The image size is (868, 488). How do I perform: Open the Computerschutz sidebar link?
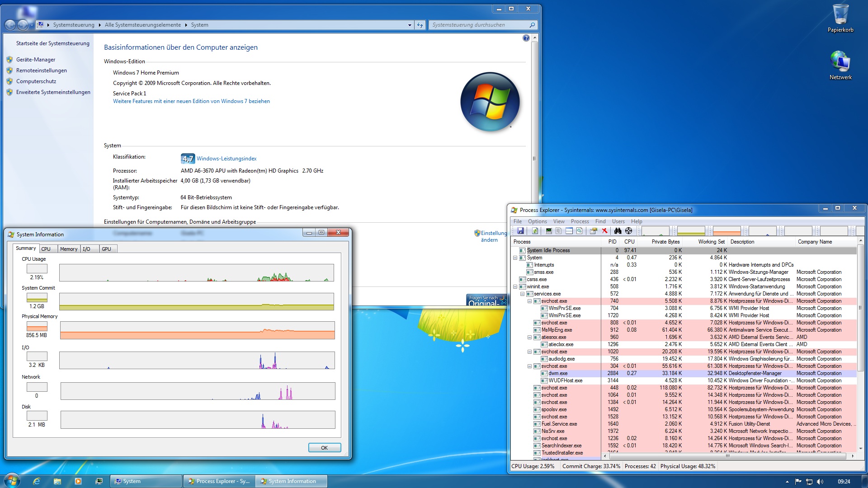pos(36,81)
